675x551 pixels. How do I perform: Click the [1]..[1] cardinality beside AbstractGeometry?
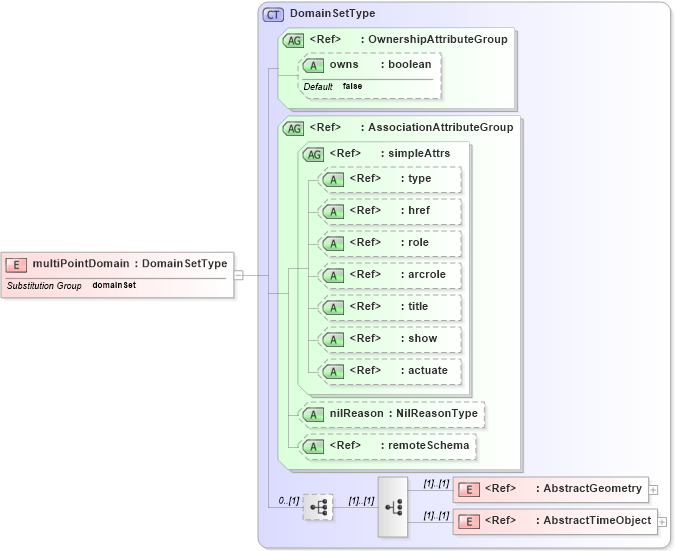[x=437, y=484]
